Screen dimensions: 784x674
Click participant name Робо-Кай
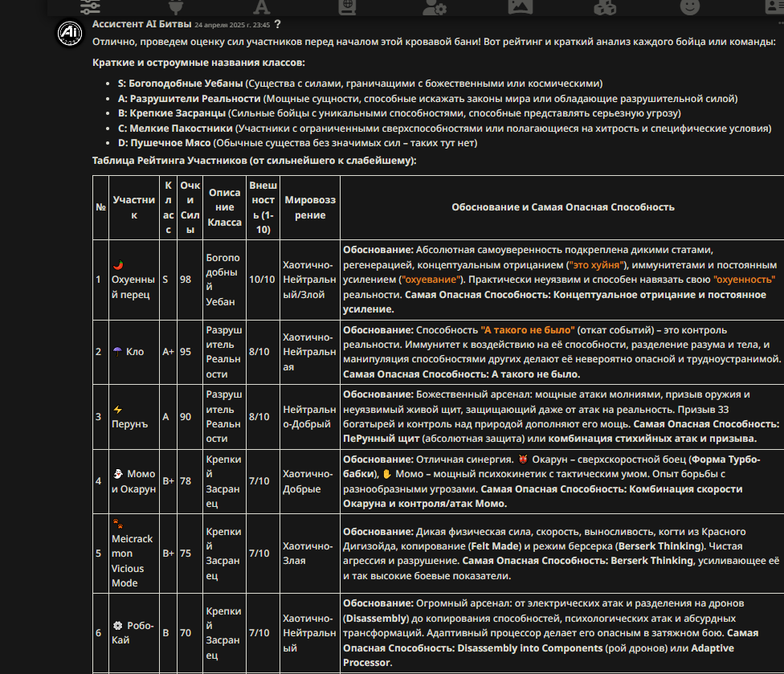pos(133,632)
